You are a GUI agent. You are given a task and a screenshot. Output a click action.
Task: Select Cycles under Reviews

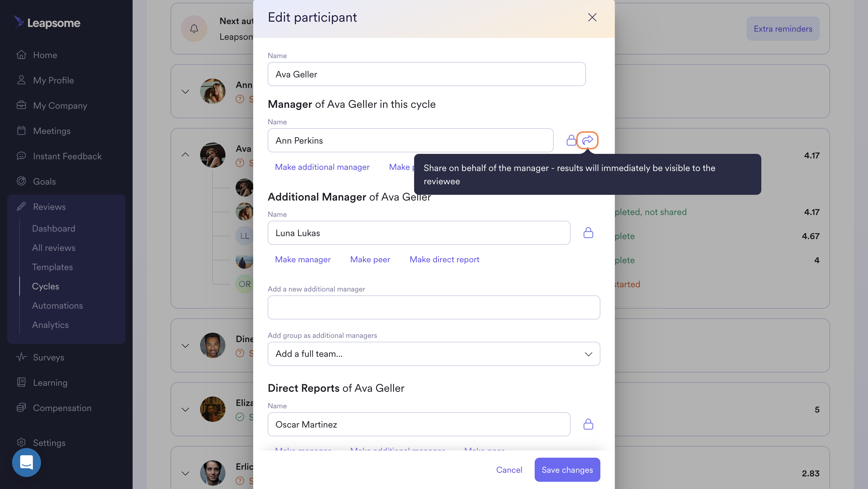(x=46, y=286)
